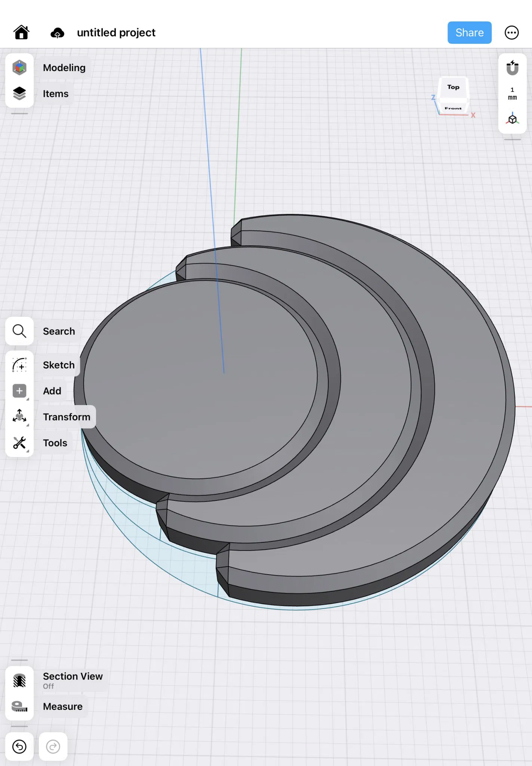Open the three-dots more options menu
This screenshot has width=532, height=766.
pos(511,33)
